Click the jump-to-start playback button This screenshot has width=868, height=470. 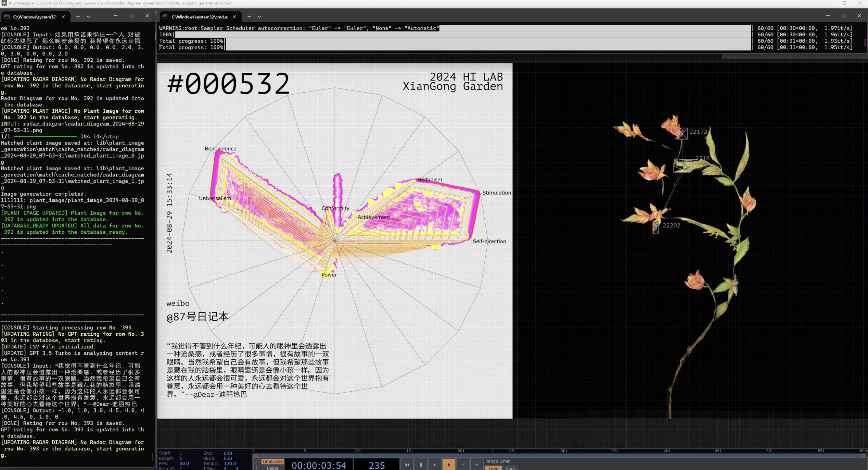[x=407, y=465]
